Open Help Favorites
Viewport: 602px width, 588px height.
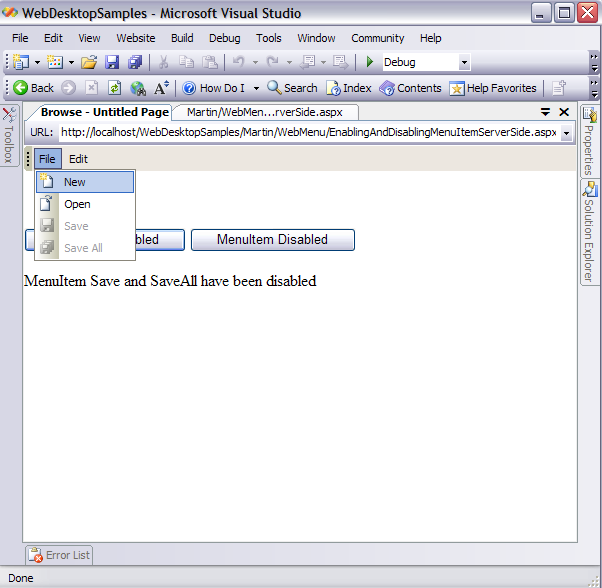pos(492,88)
